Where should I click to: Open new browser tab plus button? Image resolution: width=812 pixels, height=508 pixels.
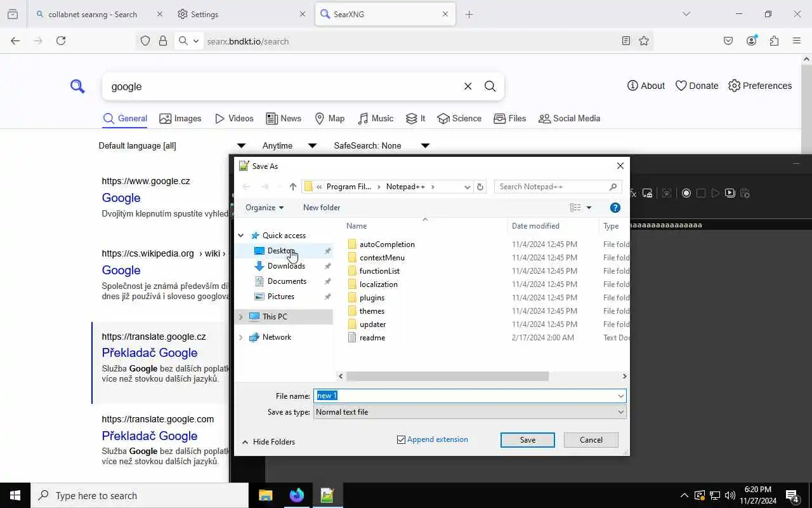click(x=469, y=14)
